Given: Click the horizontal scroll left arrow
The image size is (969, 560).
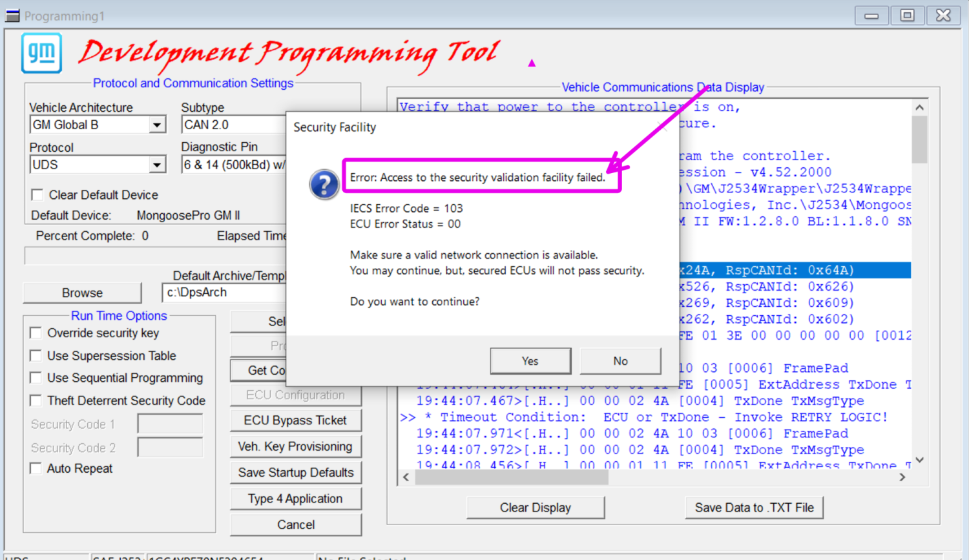Looking at the screenshot, I should pyautogui.click(x=406, y=477).
